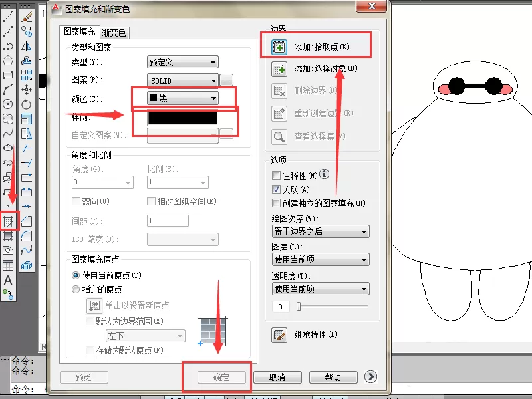
Task: Select the Move tool
Action: [27, 90]
